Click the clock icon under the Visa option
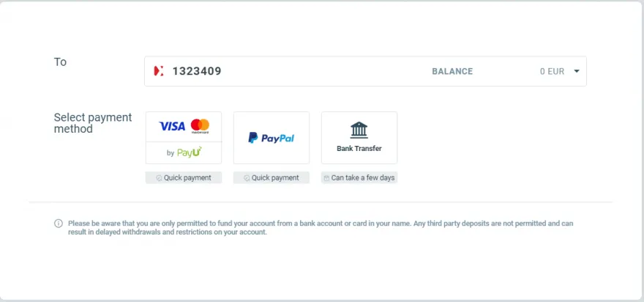Screen dimensions: 644x302 159,178
